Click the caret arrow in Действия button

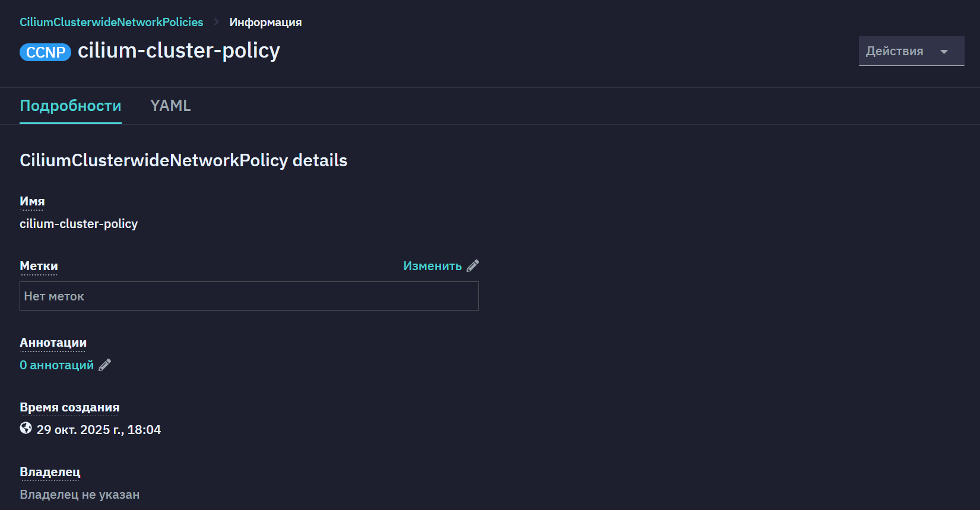pos(944,52)
